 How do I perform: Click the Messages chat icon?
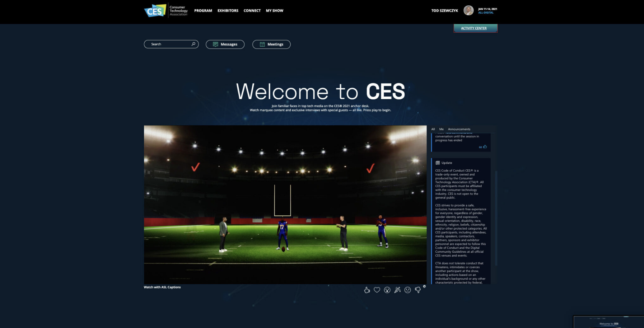tap(215, 44)
